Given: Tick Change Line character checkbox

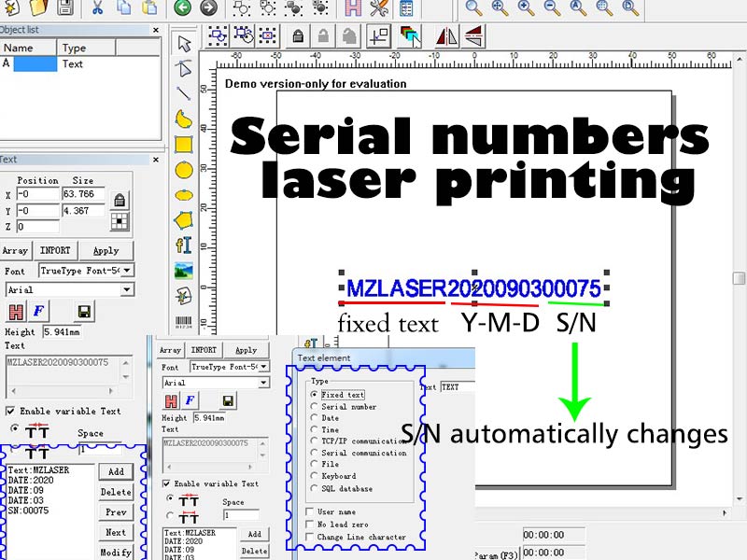Looking at the screenshot, I should pos(309,538).
